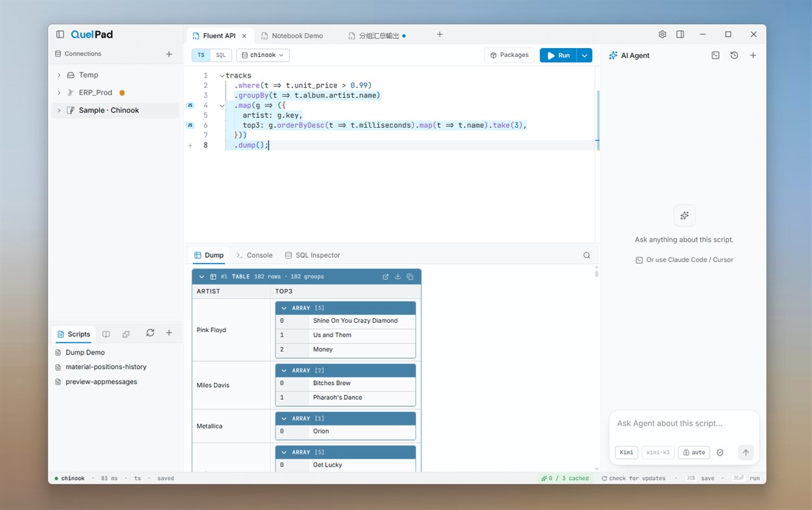Show AI Agent chat history

pyautogui.click(x=734, y=56)
